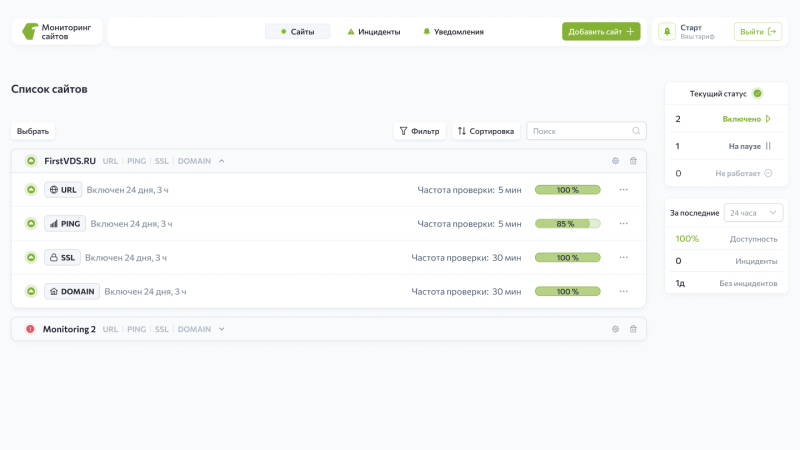This screenshot has width=800, height=450.
Task: Click the URL check badge
Action: [x=63, y=190]
